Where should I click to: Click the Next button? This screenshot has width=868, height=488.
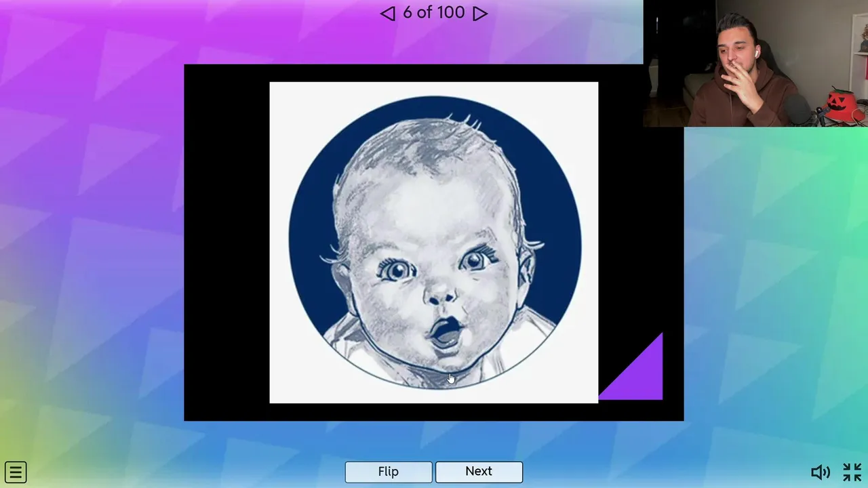(x=479, y=472)
